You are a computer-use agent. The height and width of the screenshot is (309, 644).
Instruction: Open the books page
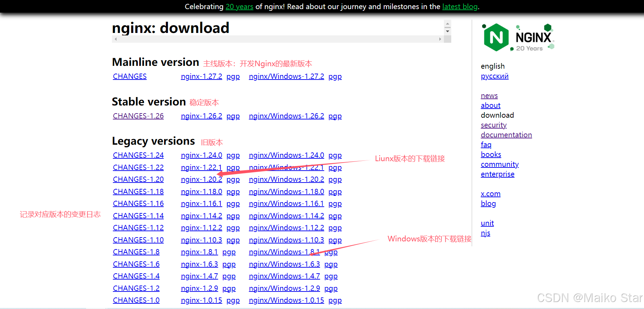(491, 154)
